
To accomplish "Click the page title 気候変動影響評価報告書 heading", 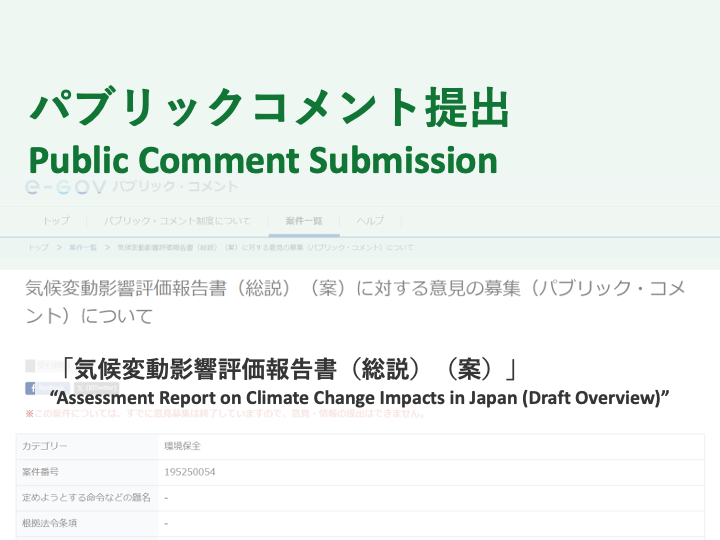I will point(355,302).
